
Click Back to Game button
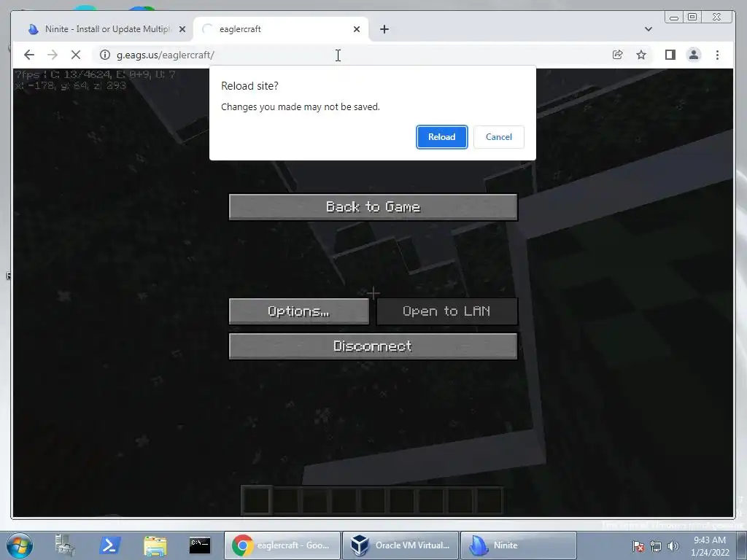[x=373, y=206]
